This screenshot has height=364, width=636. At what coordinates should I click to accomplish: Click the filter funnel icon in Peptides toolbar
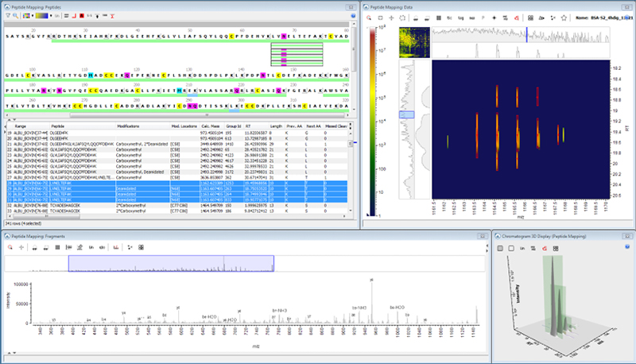click(x=7, y=15)
